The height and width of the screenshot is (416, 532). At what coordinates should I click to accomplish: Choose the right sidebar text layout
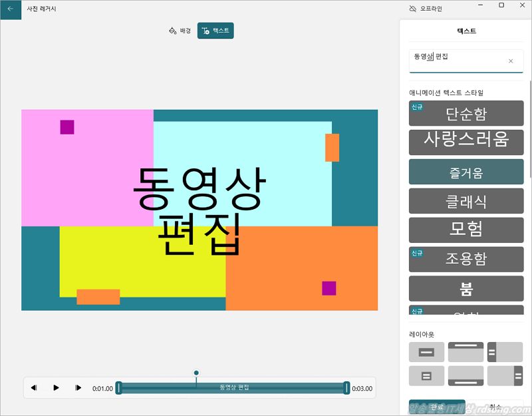click(x=505, y=376)
